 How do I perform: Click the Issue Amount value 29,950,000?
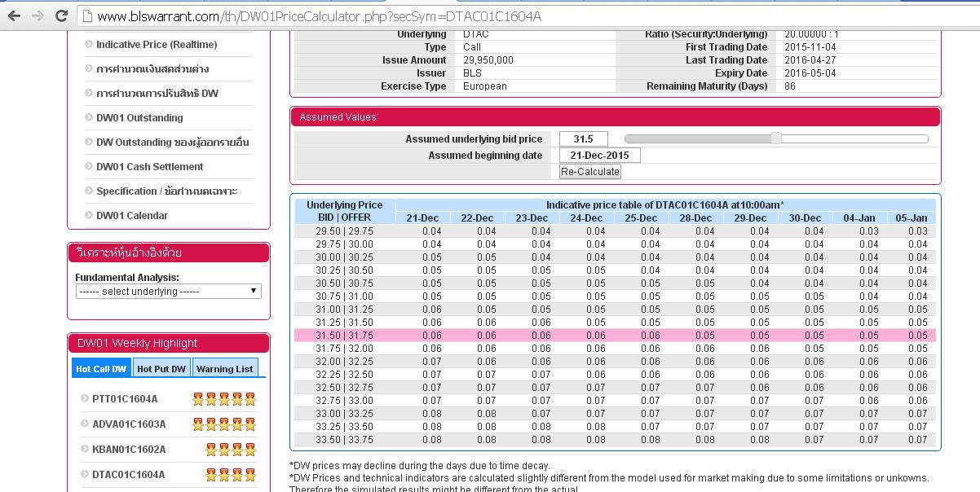tap(488, 60)
